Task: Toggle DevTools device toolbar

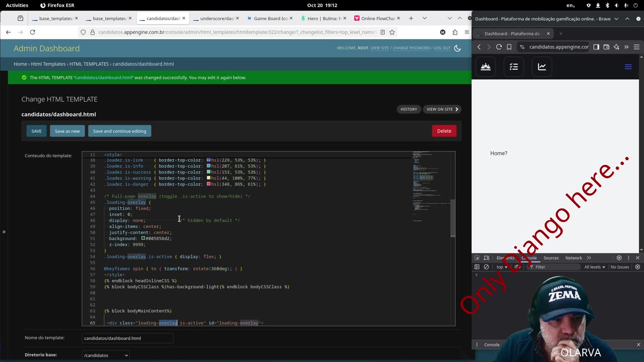Action: coord(487,258)
